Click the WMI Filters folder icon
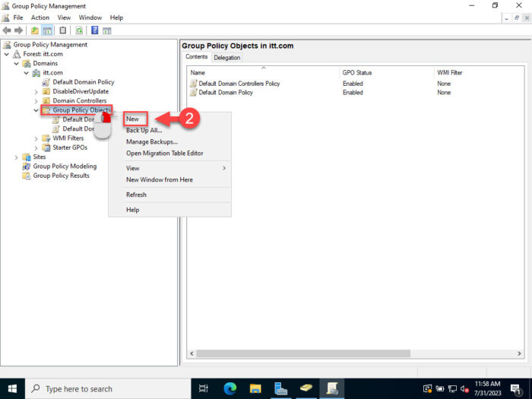This screenshot has height=399, width=532. click(x=46, y=138)
